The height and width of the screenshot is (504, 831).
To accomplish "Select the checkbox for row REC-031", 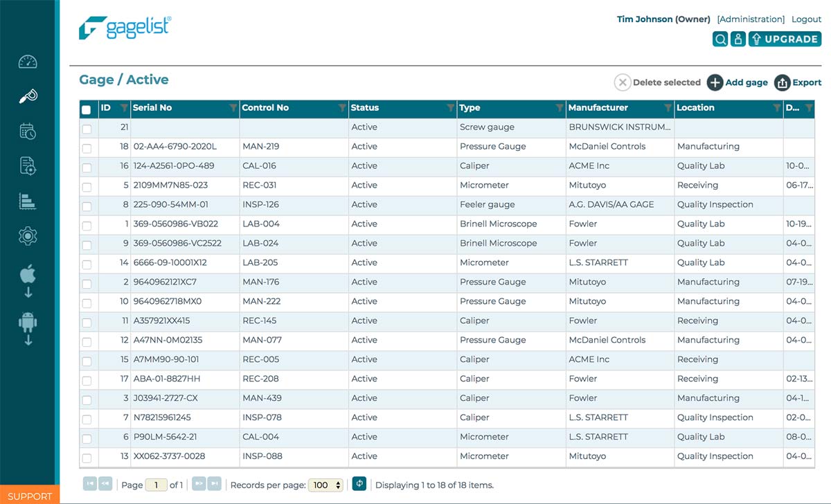I will (x=87, y=187).
